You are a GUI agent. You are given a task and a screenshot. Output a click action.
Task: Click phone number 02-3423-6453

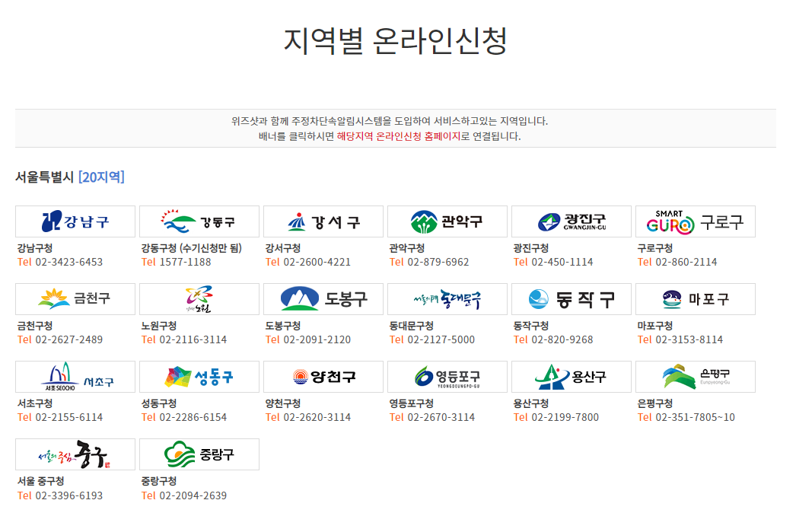(x=69, y=263)
